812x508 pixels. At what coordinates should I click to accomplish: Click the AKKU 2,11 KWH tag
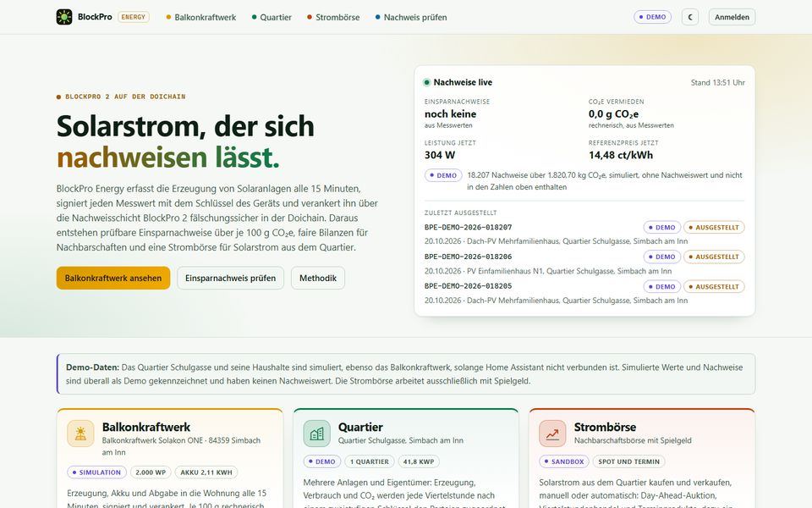(x=206, y=472)
